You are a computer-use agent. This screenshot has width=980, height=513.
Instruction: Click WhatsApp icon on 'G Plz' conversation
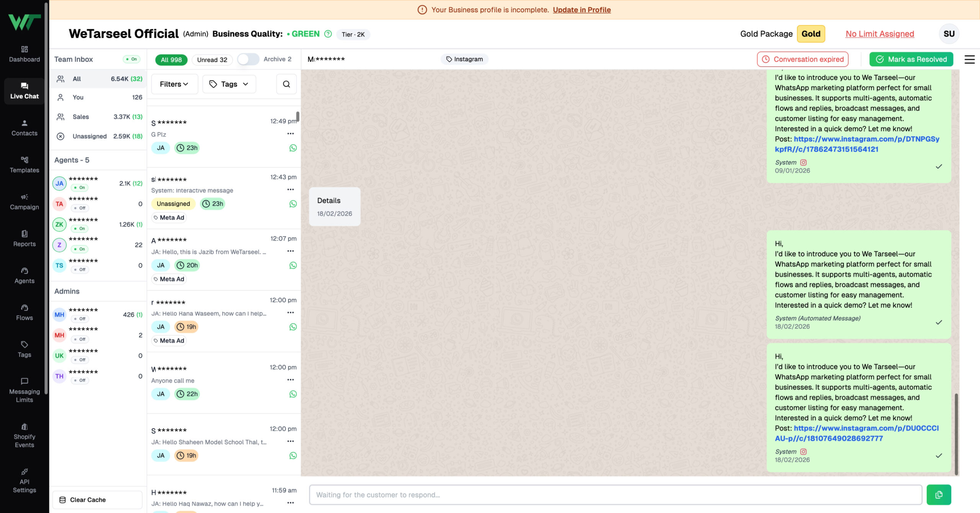(293, 148)
